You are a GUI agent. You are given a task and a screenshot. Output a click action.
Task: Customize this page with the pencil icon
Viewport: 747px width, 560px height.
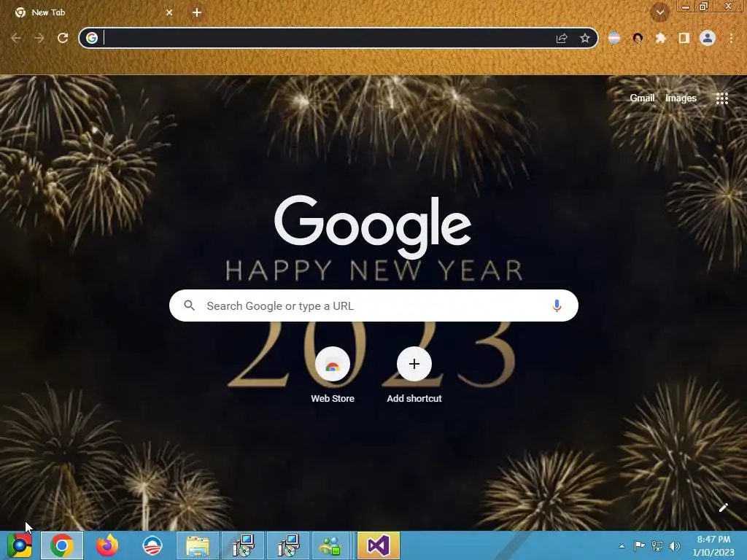click(723, 507)
